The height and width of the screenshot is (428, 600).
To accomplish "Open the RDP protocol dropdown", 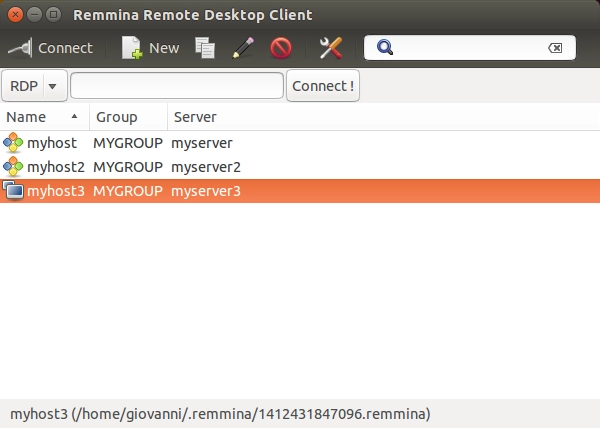I will pos(34,86).
